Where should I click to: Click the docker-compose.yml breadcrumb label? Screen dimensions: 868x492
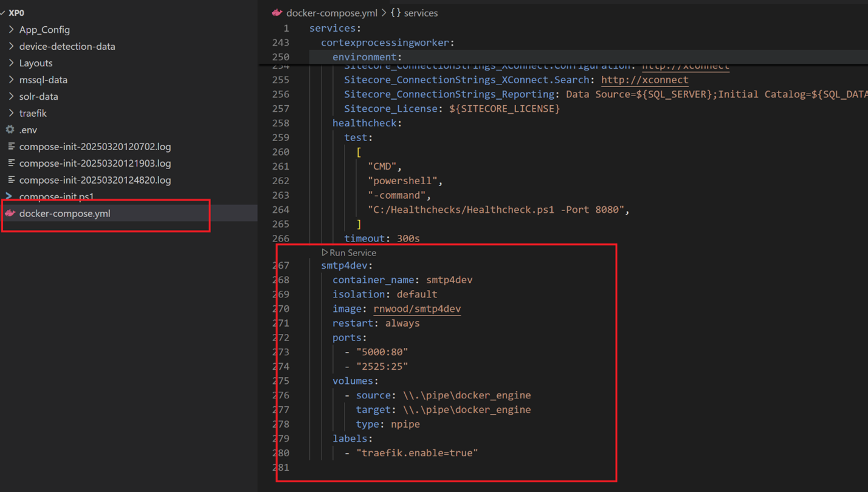331,13
